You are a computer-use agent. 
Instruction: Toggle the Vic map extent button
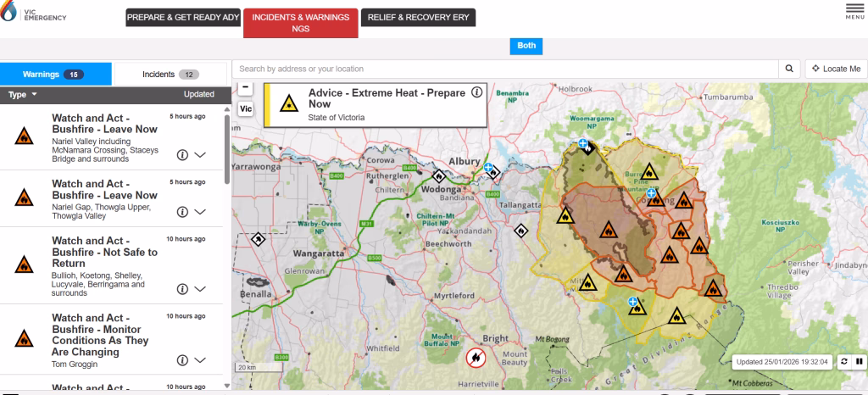(245, 108)
